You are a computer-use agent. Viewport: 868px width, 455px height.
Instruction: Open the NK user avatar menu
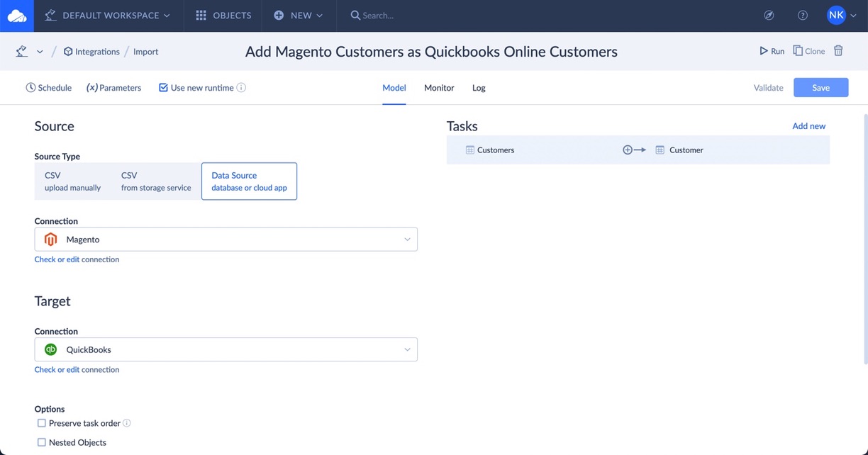pyautogui.click(x=842, y=16)
